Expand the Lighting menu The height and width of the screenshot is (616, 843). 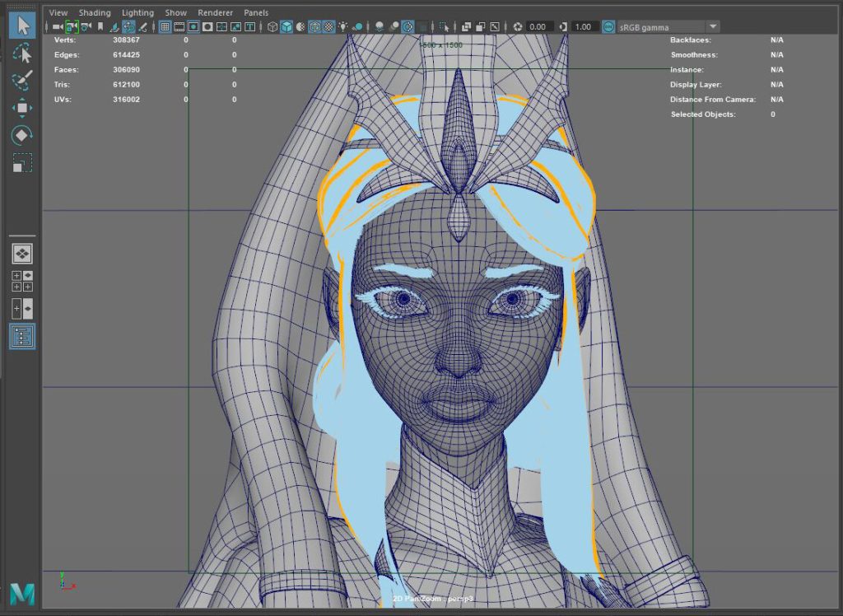coord(137,12)
